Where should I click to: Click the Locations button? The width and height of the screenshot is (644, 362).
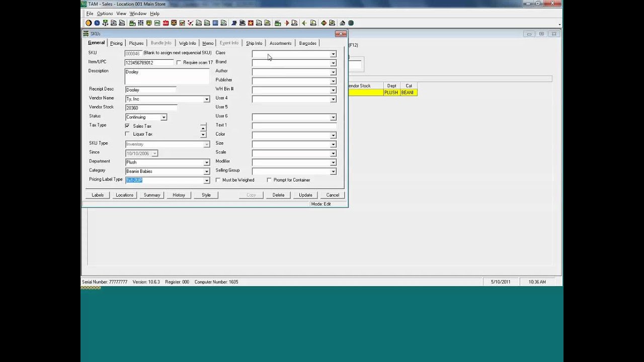point(124,195)
